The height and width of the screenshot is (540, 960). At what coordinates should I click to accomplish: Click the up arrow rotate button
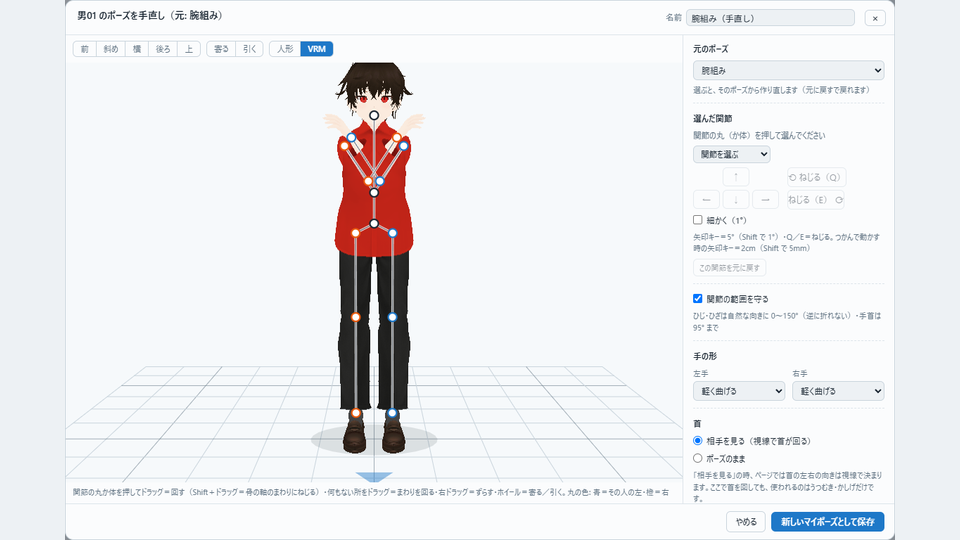click(736, 177)
